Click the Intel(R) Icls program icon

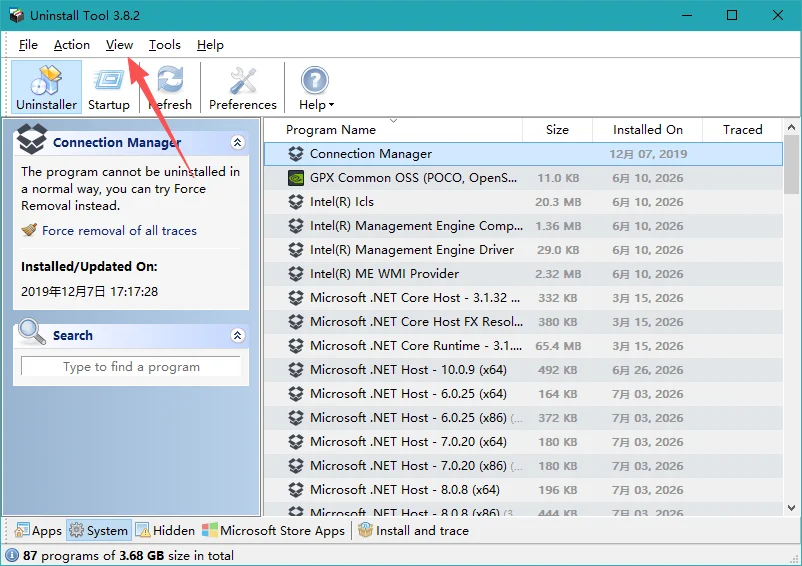pos(296,202)
